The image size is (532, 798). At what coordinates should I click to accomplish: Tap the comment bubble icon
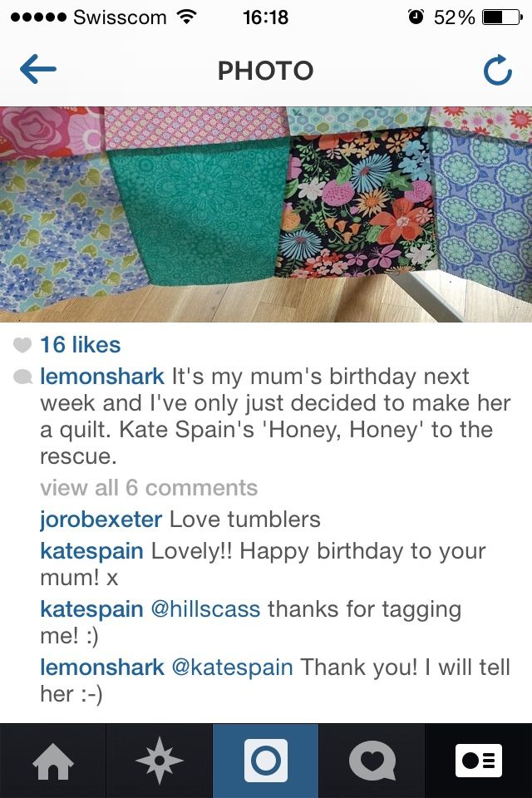tap(22, 377)
